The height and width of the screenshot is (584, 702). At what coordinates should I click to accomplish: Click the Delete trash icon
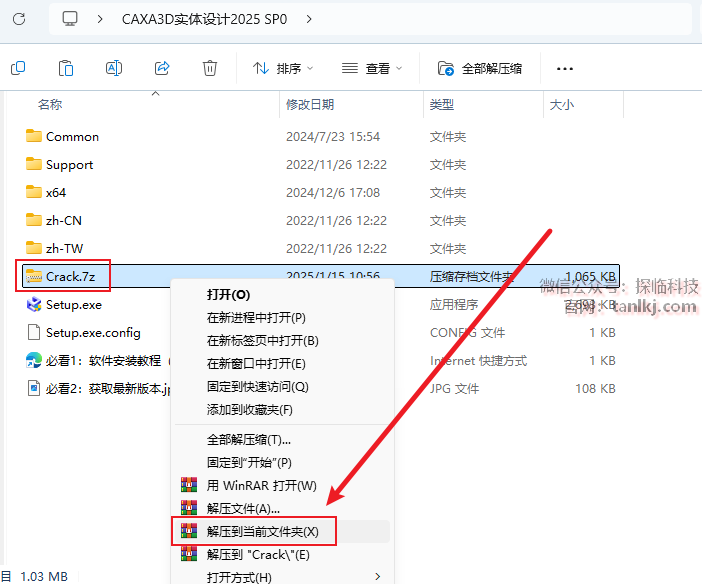[210, 68]
